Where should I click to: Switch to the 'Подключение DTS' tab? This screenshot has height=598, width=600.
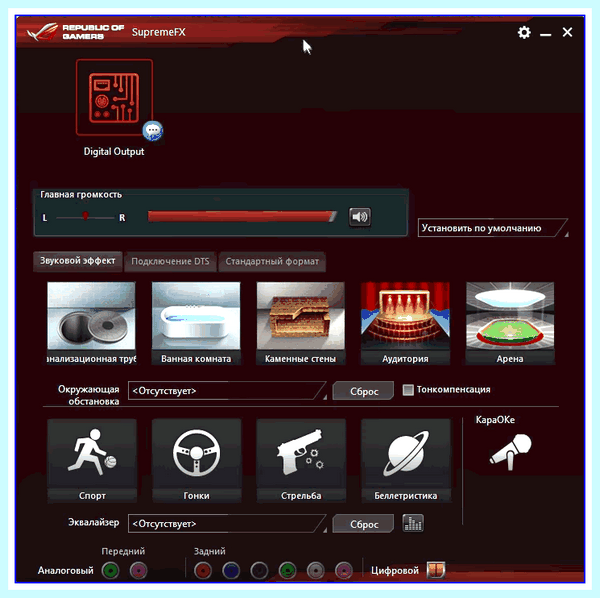tap(170, 262)
